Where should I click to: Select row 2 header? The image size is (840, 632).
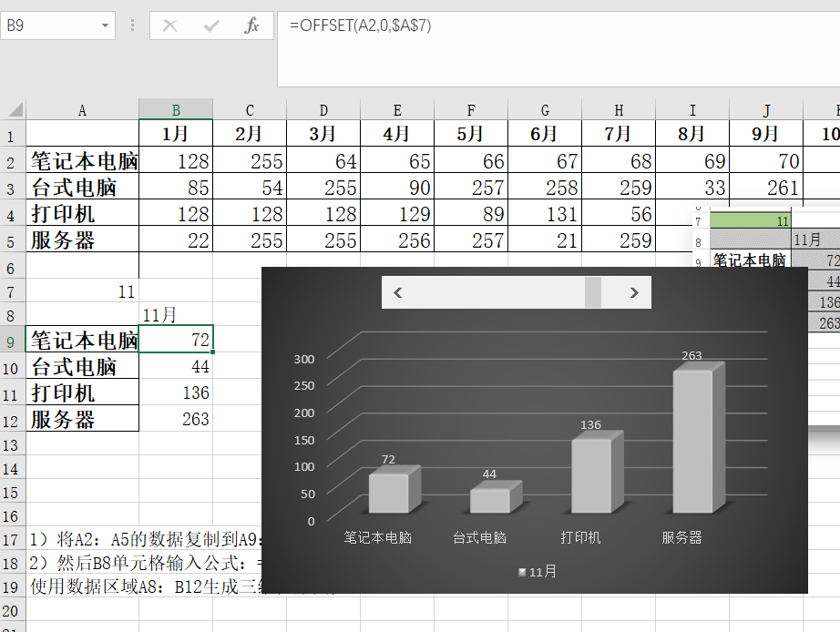point(11,161)
